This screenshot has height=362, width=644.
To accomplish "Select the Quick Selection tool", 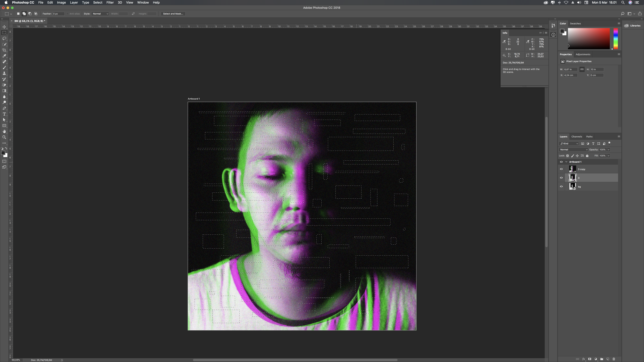I will click(x=4, y=44).
